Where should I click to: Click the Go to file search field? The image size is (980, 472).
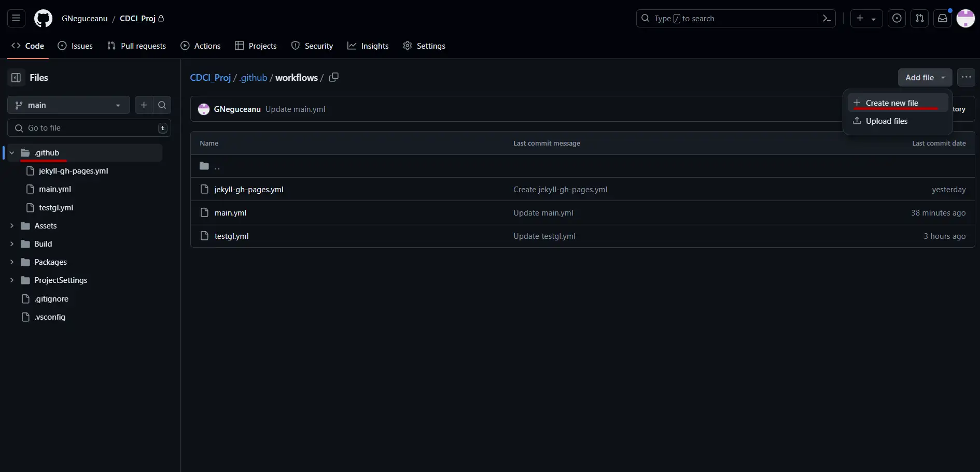(83, 127)
